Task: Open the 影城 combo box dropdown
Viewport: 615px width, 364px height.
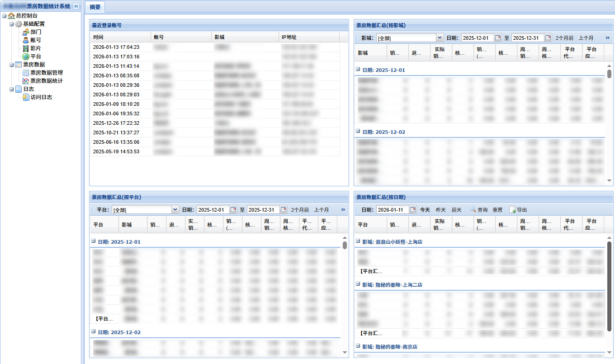Action: pos(440,38)
